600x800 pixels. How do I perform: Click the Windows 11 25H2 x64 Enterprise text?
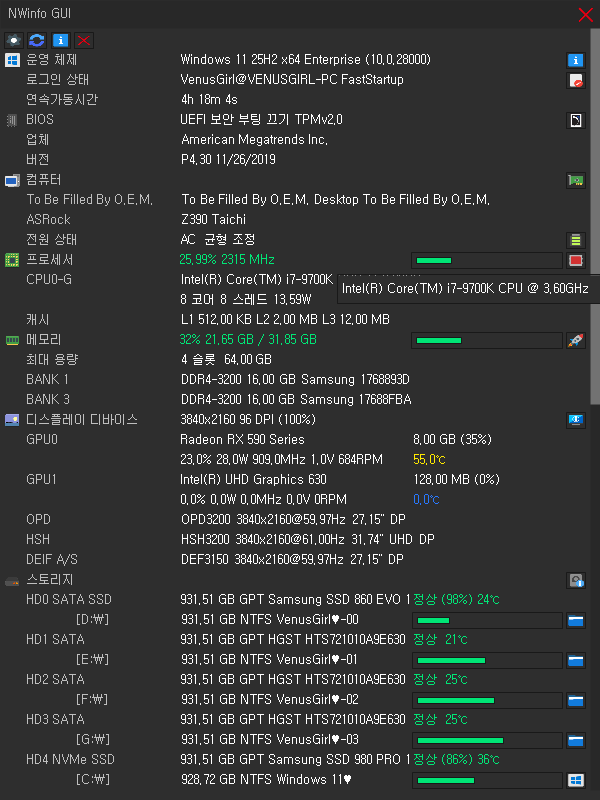(x=305, y=60)
